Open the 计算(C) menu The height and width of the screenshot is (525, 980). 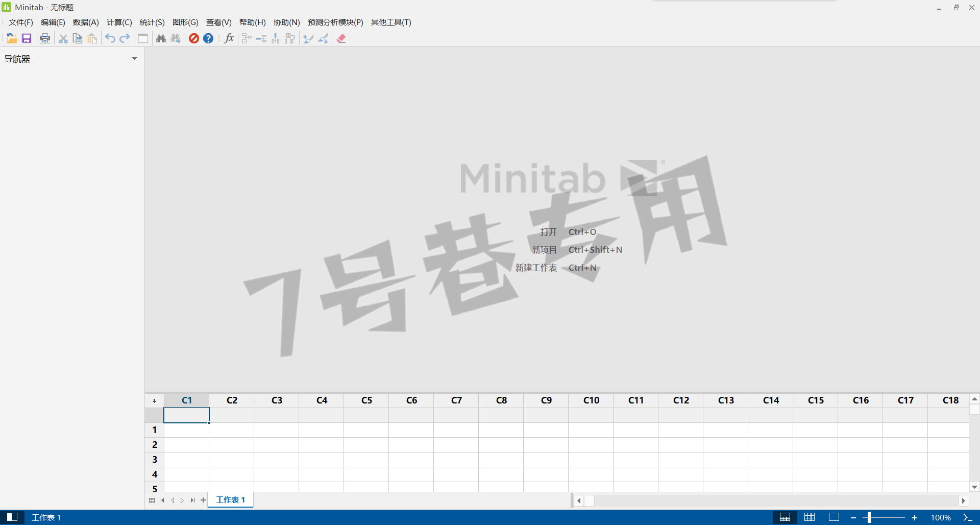click(x=119, y=22)
